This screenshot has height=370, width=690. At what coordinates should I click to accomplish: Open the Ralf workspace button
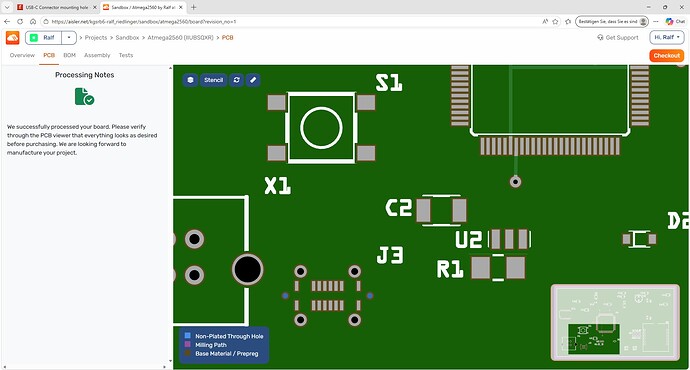[44, 38]
